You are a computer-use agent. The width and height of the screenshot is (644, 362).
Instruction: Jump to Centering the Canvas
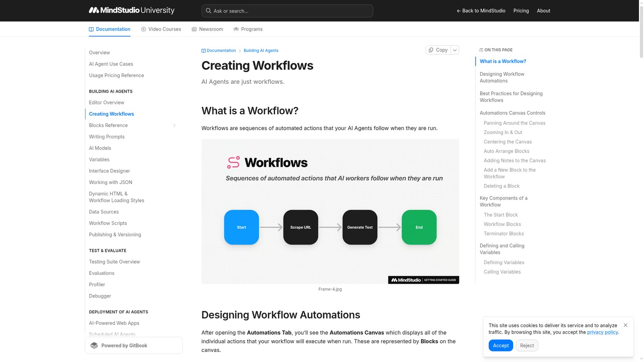[x=508, y=142]
